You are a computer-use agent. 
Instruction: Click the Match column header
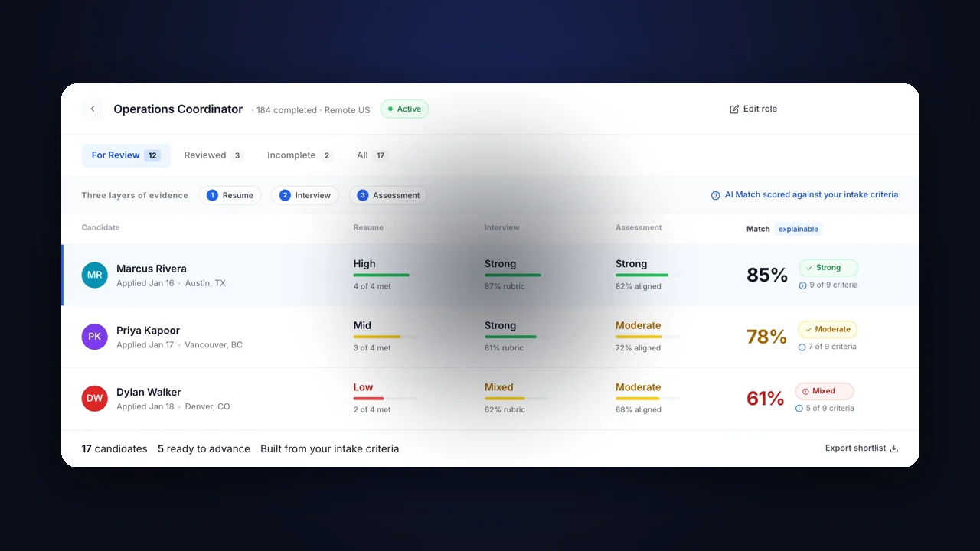pyautogui.click(x=758, y=229)
